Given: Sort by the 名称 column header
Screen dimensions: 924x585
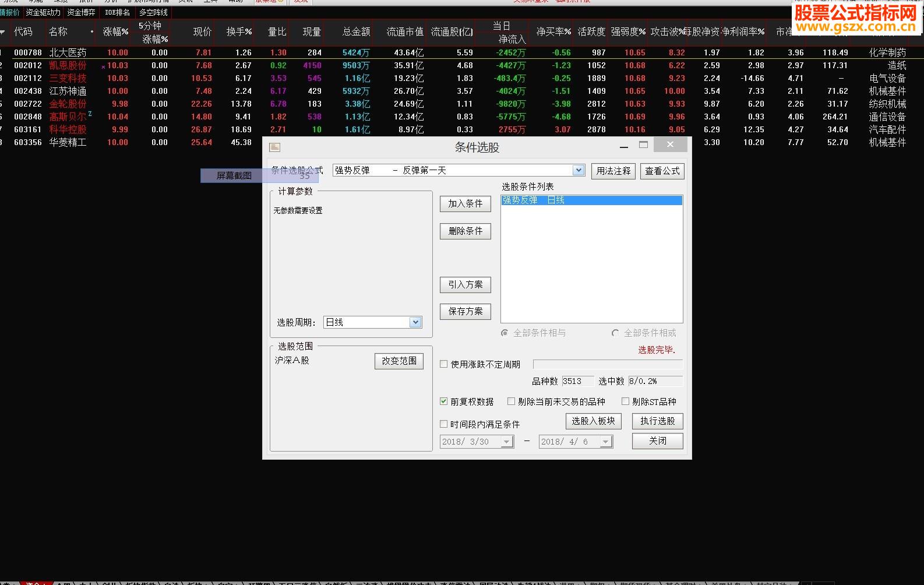Looking at the screenshot, I should [58, 32].
